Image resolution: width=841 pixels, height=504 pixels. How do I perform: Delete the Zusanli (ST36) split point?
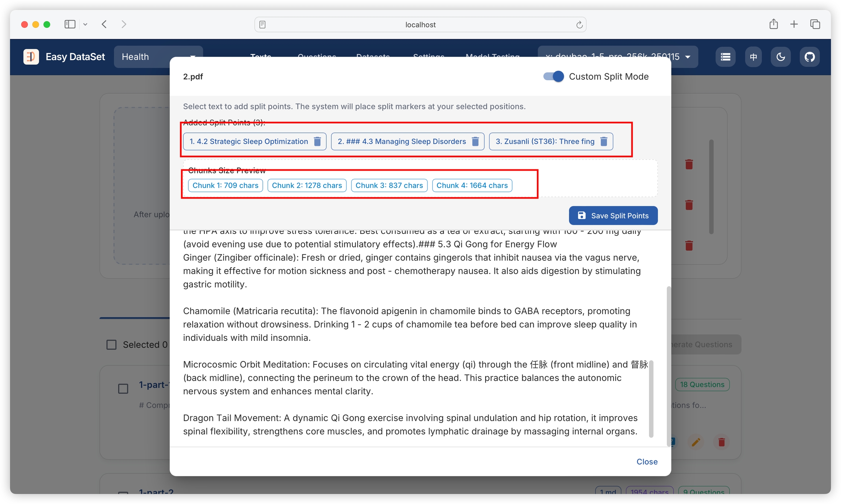(x=604, y=141)
